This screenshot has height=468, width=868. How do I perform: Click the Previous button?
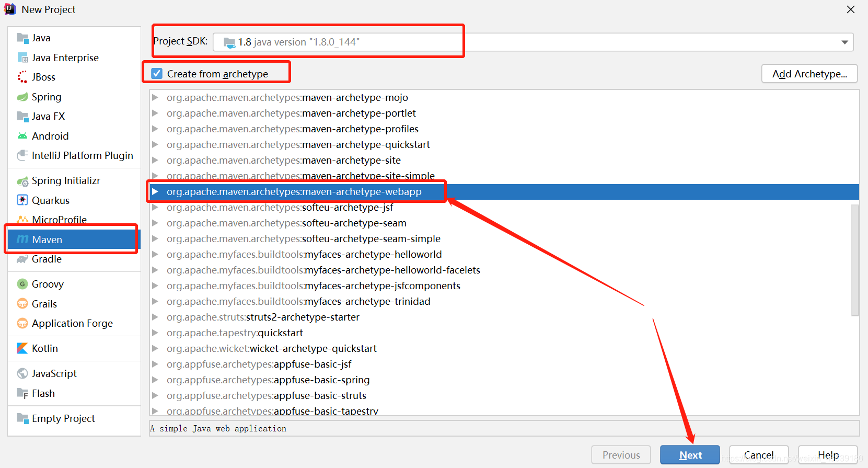[621, 455]
